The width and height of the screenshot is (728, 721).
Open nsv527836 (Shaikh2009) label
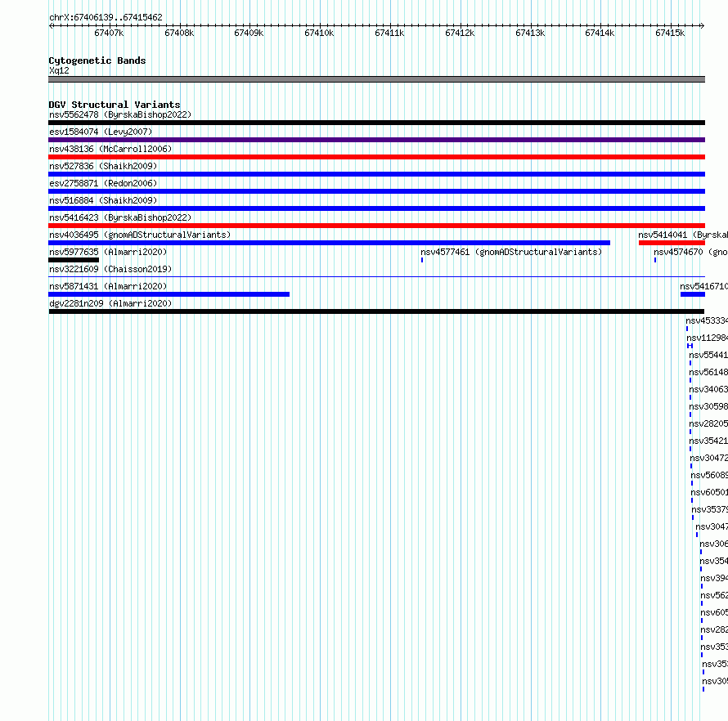pyautogui.click(x=103, y=166)
